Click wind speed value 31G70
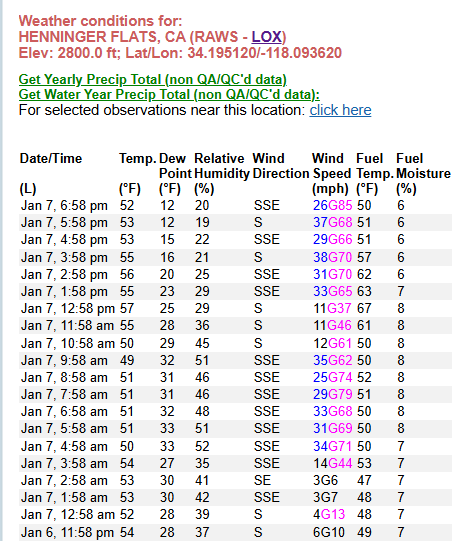Image resolution: width=452 pixels, height=541 pixels. pyautogui.click(x=333, y=275)
